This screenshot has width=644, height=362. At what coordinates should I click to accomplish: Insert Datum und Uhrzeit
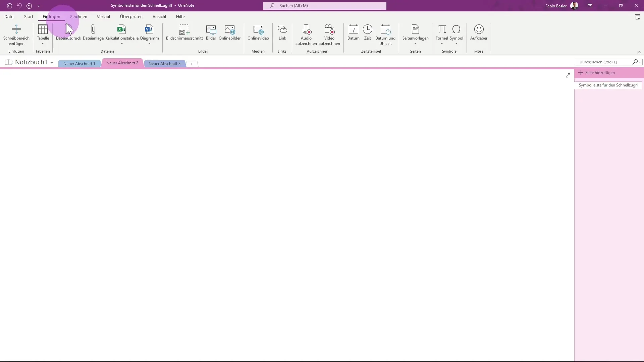[385, 35]
